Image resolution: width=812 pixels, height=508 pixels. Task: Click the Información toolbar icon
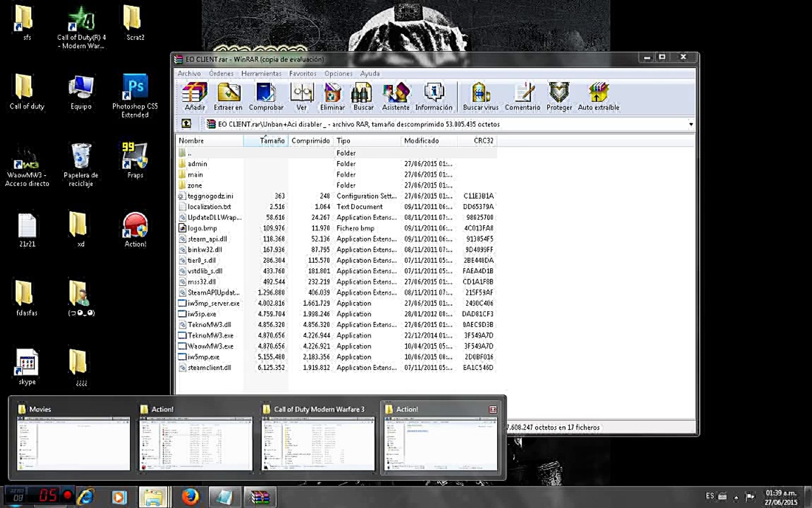tap(434, 96)
